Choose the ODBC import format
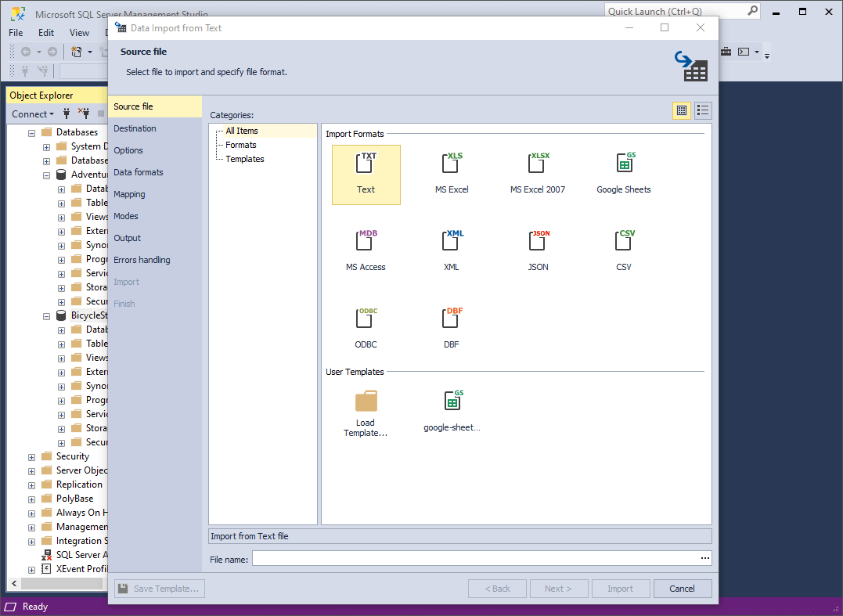This screenshot has height=616, width=843. [x=366, y=323]
